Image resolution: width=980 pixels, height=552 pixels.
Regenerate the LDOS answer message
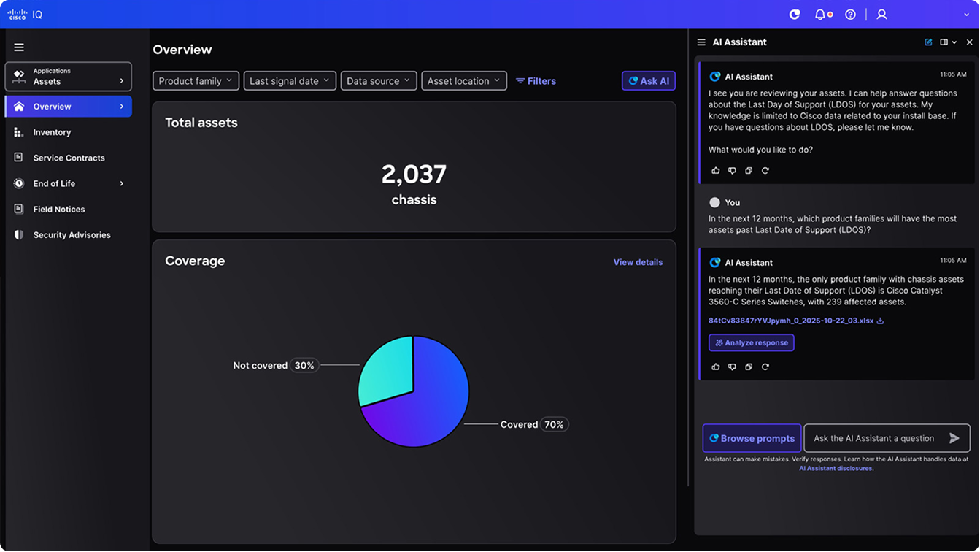click(765, 367)
